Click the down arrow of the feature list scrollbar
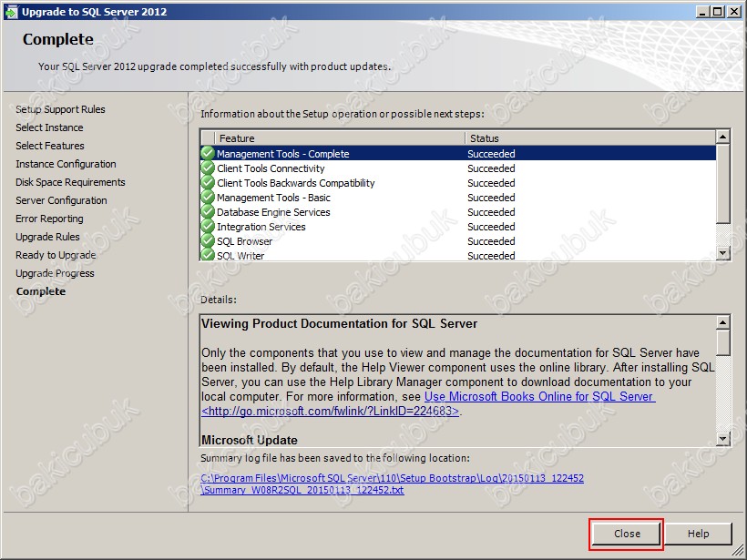747x560 pixels. 722,253
